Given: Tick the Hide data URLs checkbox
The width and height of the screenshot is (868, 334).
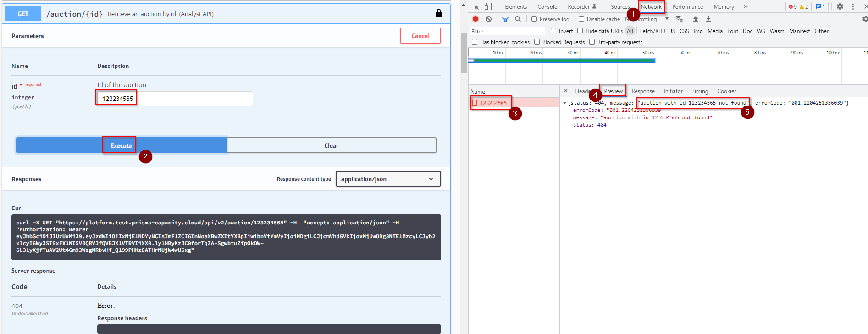Looking at the screenshot, I should (x=580, y=31).
